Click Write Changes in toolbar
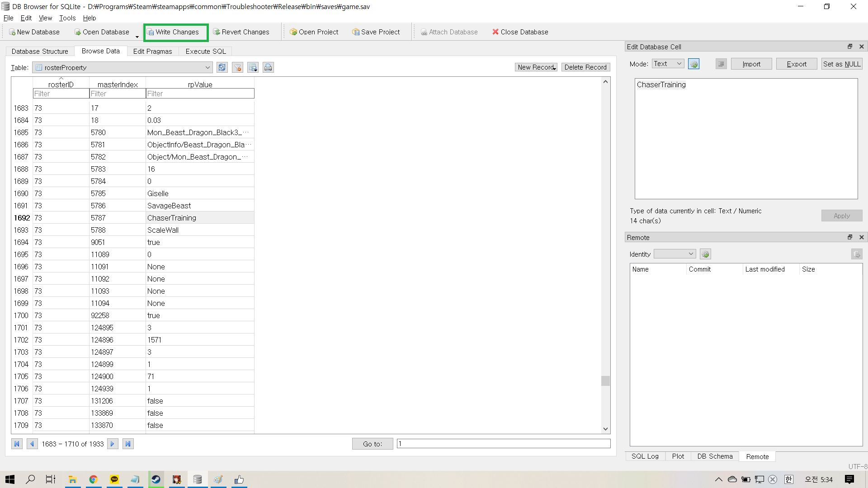The height and width of the screenshot is (488, 868). click(176, 32)
